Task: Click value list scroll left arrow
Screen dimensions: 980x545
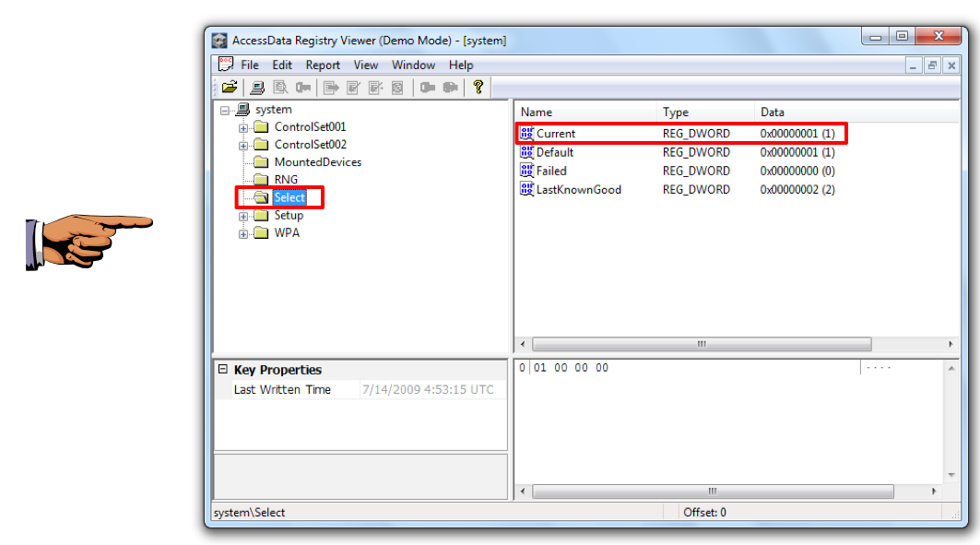Action: 523,344
